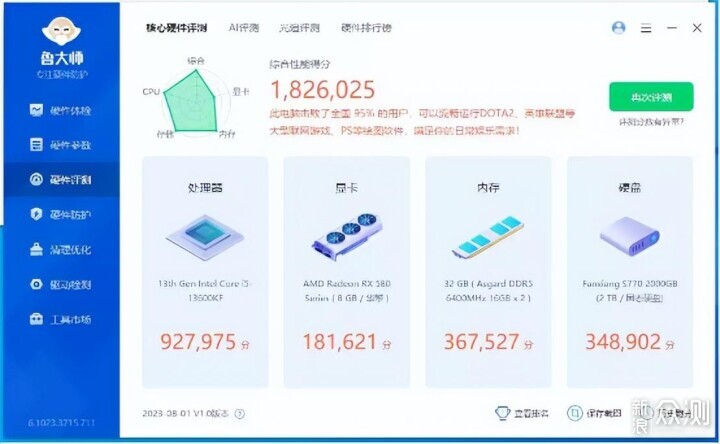This screenshot has height=444, width=720.
Task: Click the sidebar version number 6.1023.3715.711
Action: 61,422
